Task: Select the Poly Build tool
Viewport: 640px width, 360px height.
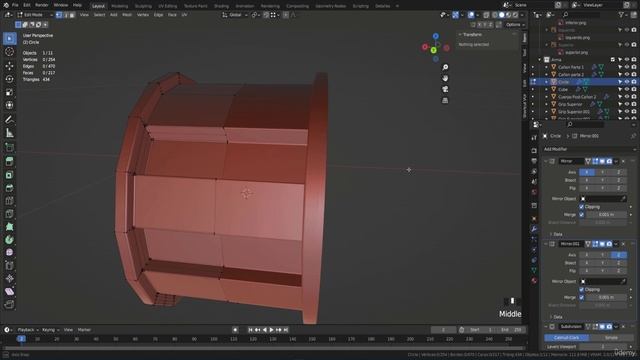Action: click(x=9, y=227)
